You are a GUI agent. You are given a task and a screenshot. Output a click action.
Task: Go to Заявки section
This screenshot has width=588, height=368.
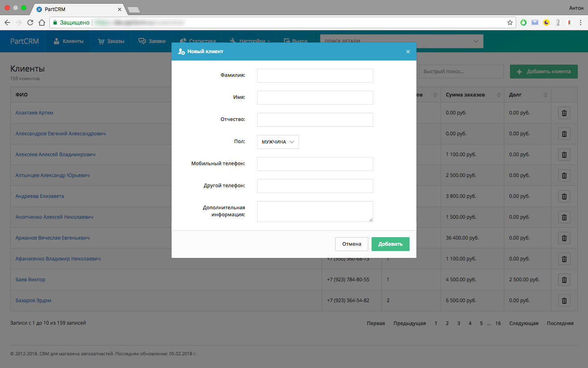[152, 41]
